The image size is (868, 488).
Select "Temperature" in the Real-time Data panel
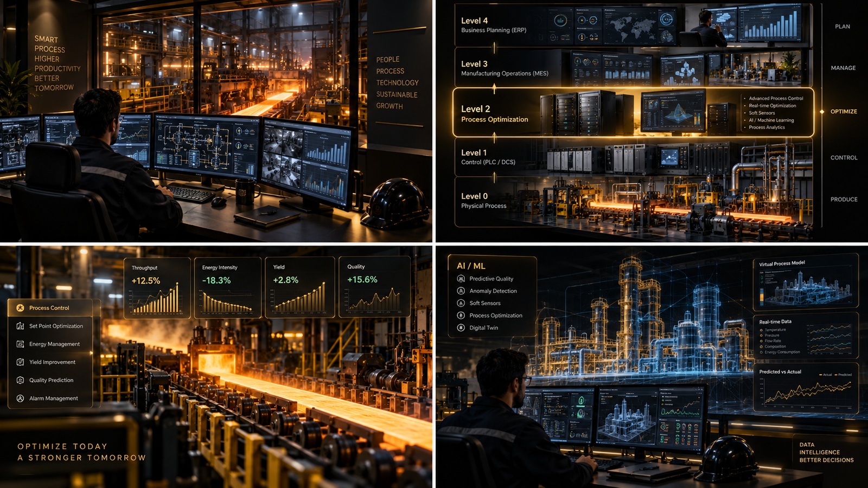[x=775, y=330]
